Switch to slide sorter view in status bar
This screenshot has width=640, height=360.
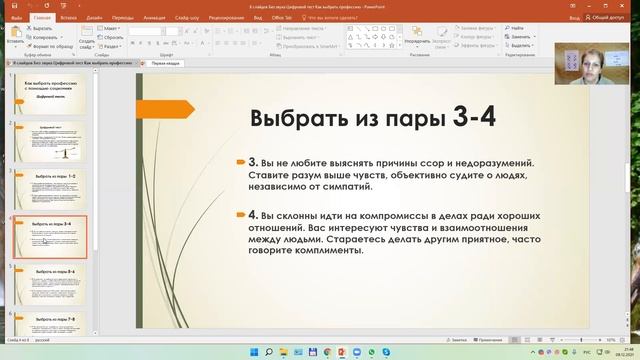527,340
